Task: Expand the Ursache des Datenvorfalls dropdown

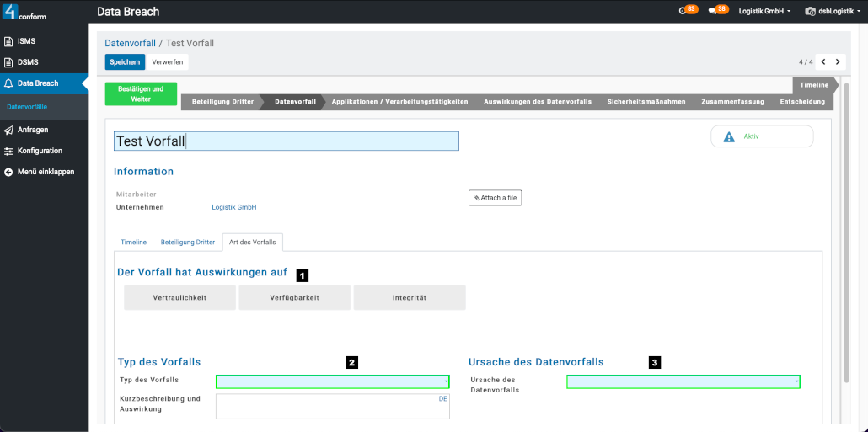Action: [683, 381]
